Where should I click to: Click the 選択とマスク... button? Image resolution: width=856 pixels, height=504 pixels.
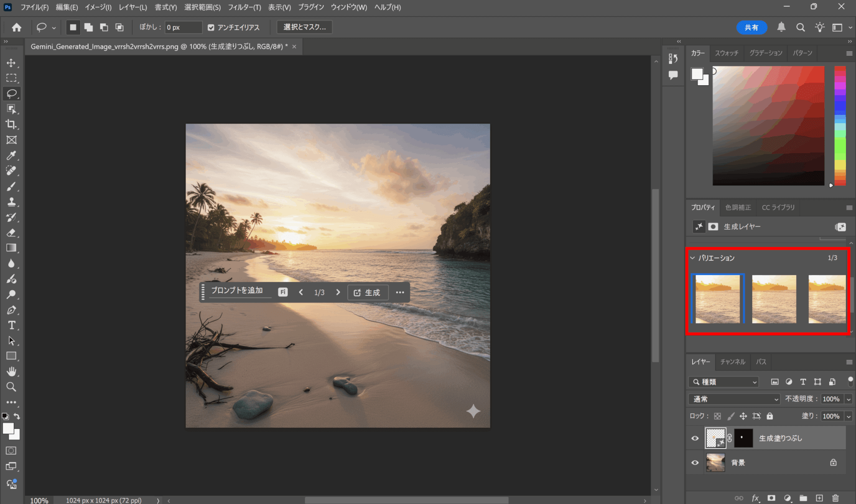pos(304,27)
